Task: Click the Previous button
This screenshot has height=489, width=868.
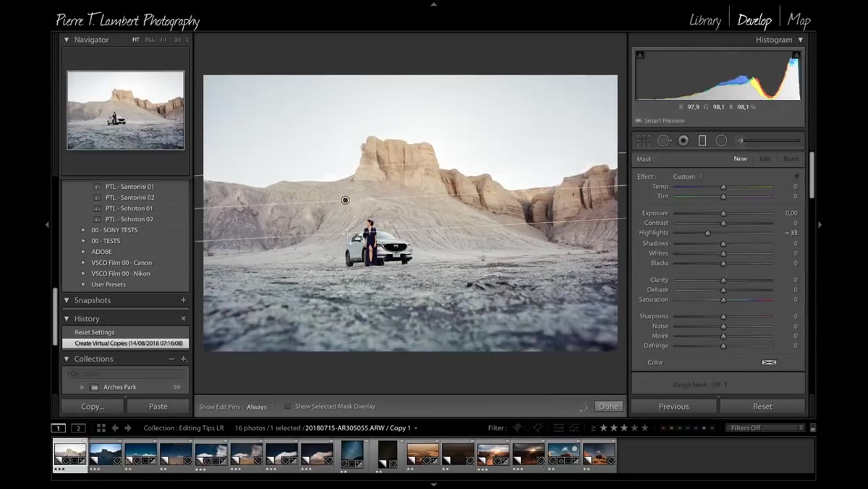Action: 673,407
